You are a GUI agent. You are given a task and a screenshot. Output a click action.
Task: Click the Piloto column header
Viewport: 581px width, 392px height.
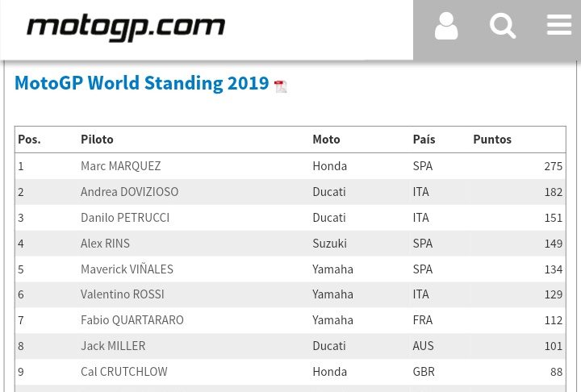[97, 140]
